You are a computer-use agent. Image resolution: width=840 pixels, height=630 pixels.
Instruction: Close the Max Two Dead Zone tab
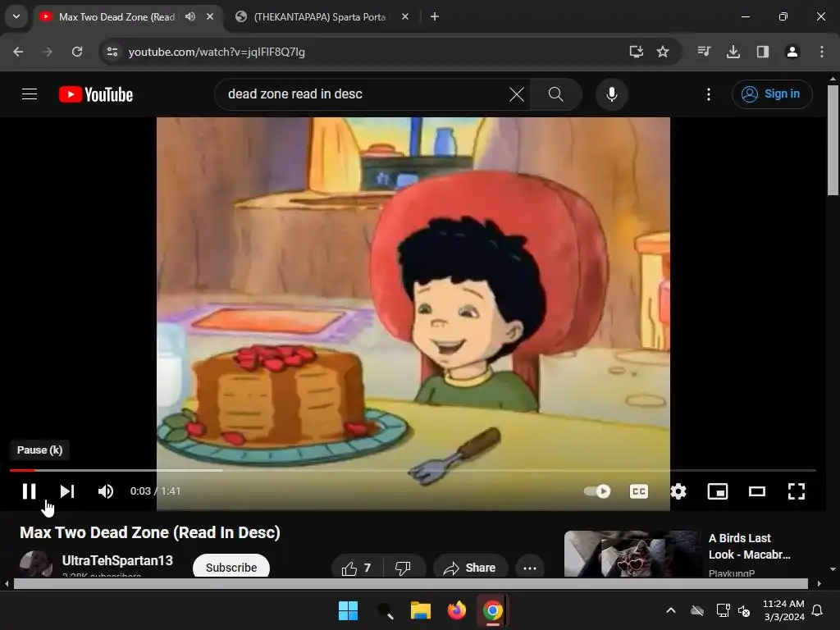coord(210,16)
